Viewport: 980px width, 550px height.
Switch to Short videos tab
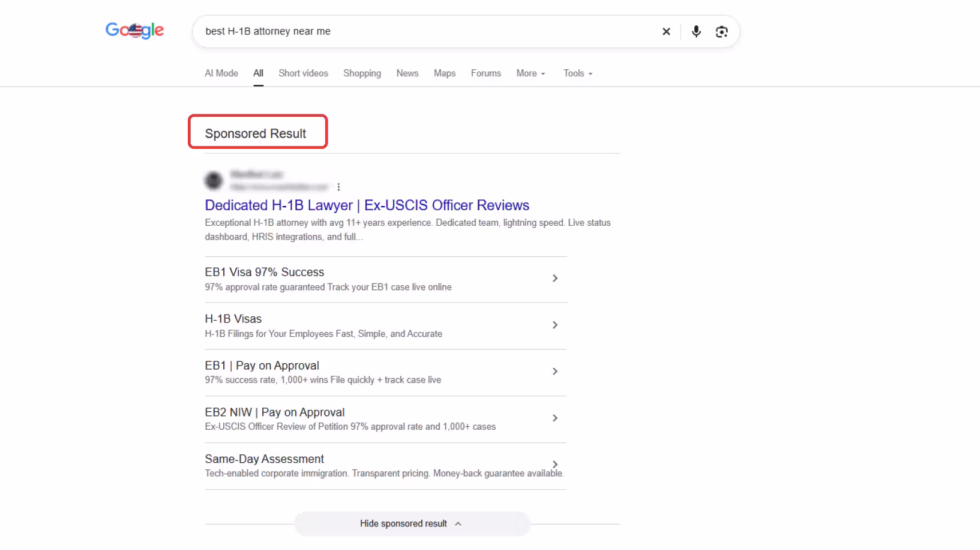(x=303, y=73)
